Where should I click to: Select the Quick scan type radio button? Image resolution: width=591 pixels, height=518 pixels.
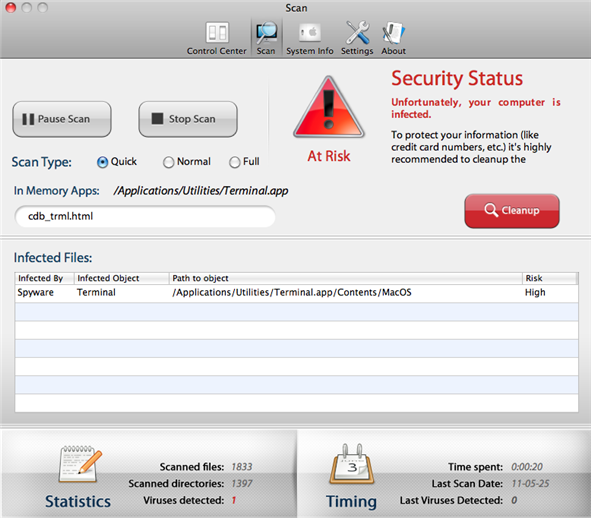coord(102,162)
